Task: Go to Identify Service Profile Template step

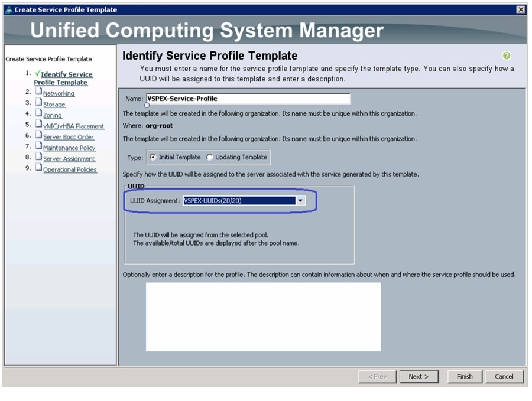Action: (63, 79)
